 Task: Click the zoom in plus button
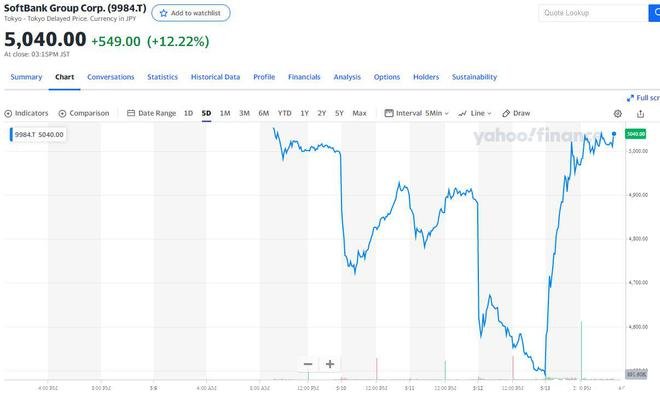tap(330, 364)
